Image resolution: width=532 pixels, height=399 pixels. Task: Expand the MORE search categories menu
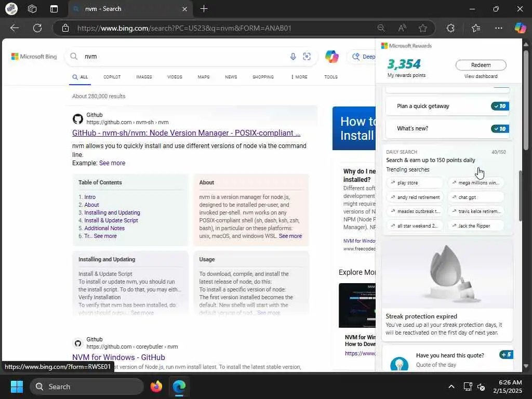[299, 77]
